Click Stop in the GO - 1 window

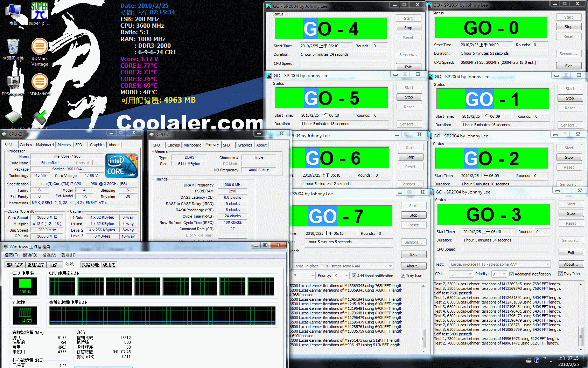click(x=570, y=98)
